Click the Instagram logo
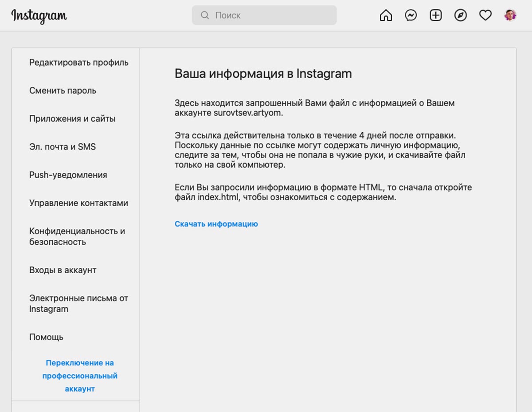 click(x=39, y=16)
